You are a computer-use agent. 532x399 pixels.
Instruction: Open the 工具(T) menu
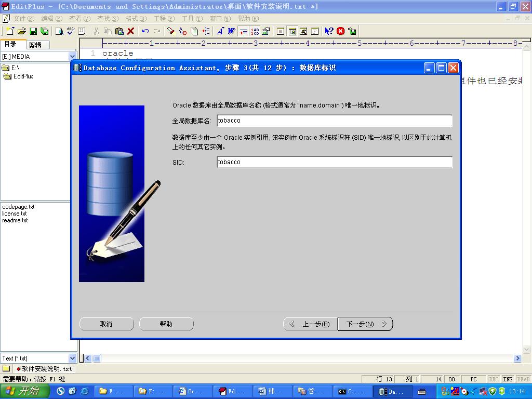[x=192, y=19]
